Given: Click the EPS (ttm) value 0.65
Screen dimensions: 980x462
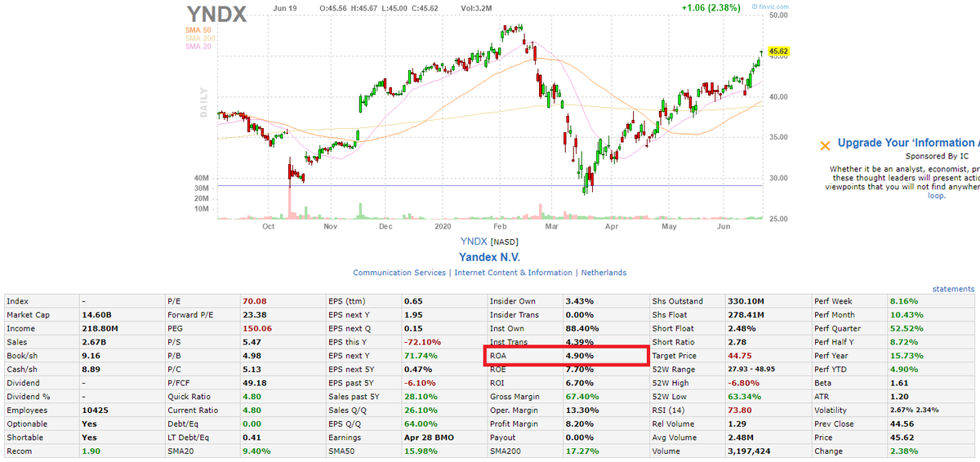Looking at the screenshot, I should pos(413,301).
